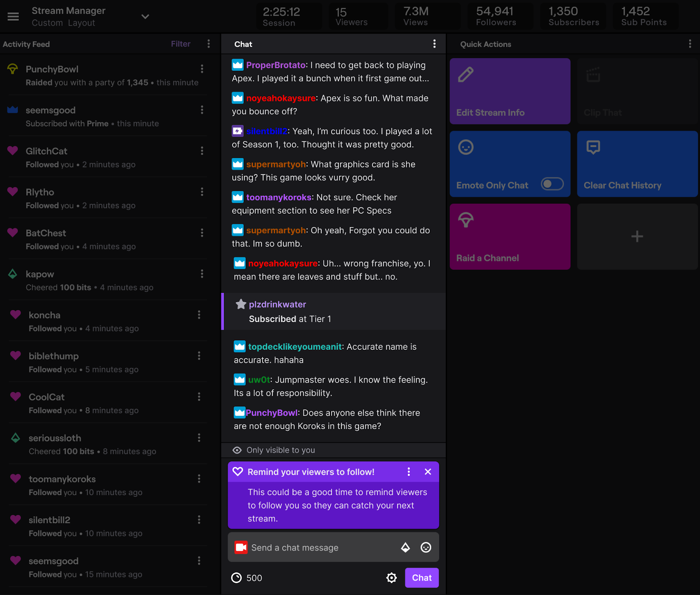
Task: Click the subscriber badge next to ProperBrotato
Action: pos(238,65)
